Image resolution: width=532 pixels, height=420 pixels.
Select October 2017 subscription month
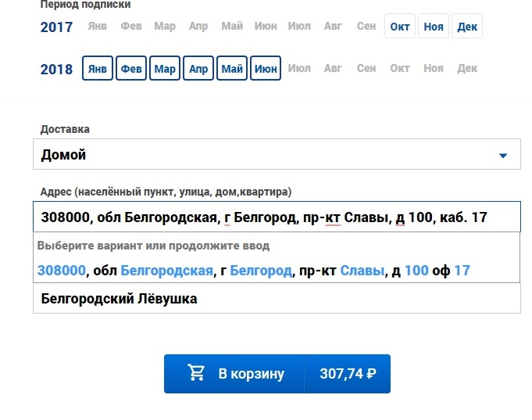pyautogui.click(x=400, y=26)
